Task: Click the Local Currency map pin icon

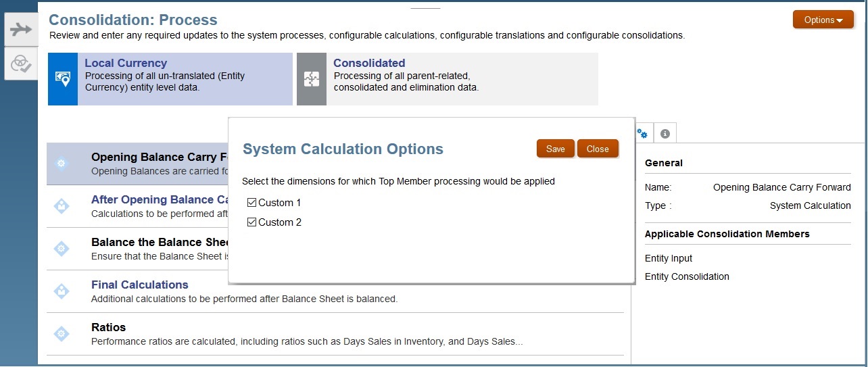Action: 63,79
